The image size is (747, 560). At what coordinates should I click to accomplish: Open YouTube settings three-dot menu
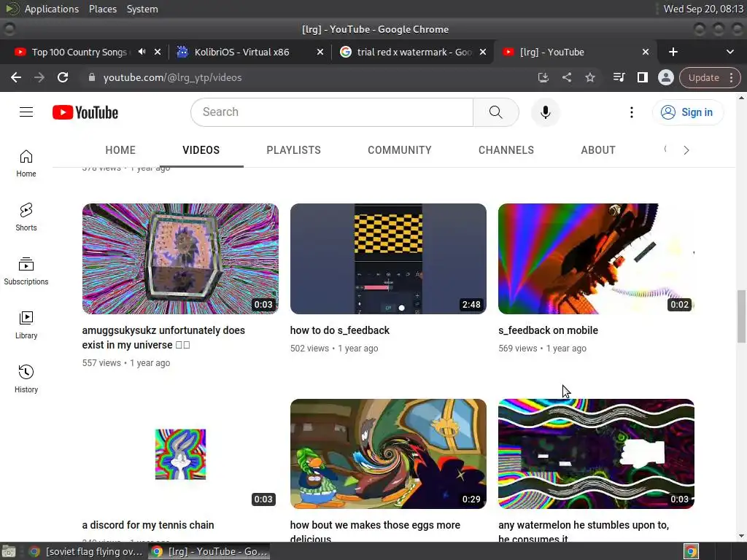pos(632,112)
